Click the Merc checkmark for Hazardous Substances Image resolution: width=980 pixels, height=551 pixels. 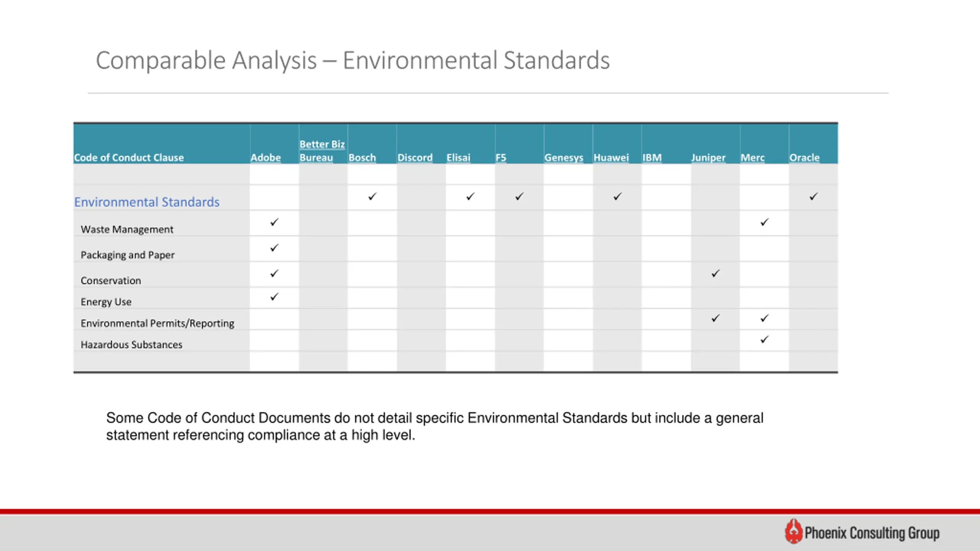point(764,340)
